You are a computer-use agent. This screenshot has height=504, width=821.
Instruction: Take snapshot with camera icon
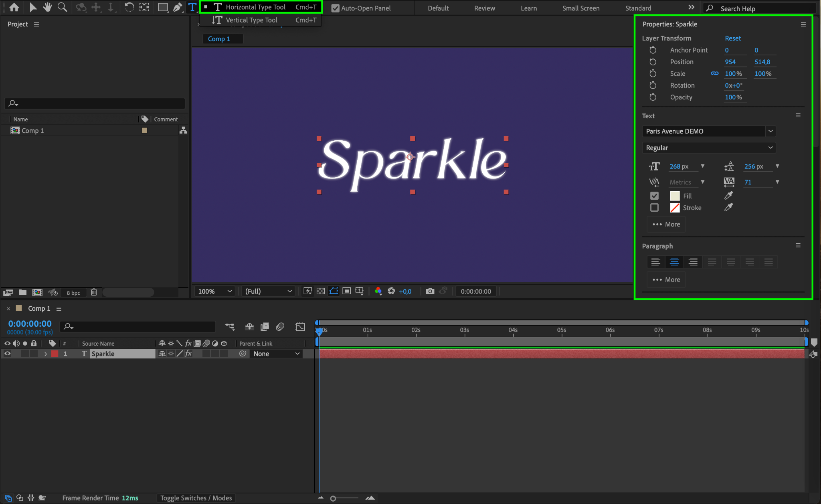tap(430, 291)
